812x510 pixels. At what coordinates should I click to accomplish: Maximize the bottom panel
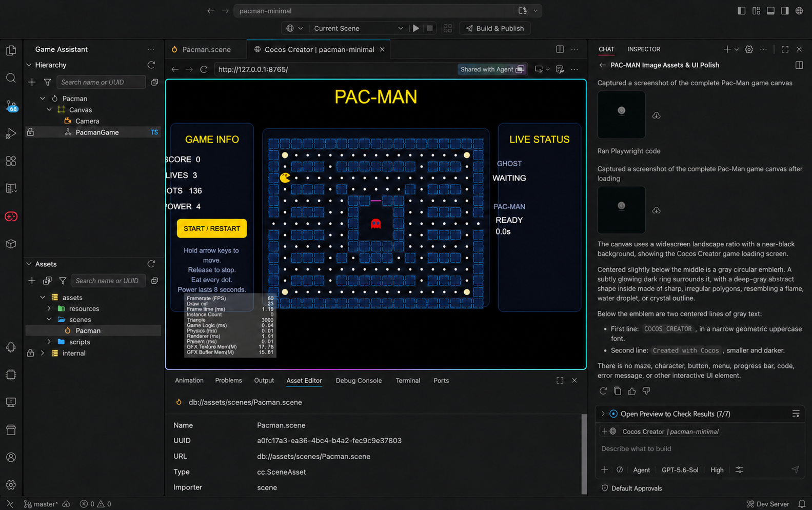pyautogui.click(x=560, y=380)
